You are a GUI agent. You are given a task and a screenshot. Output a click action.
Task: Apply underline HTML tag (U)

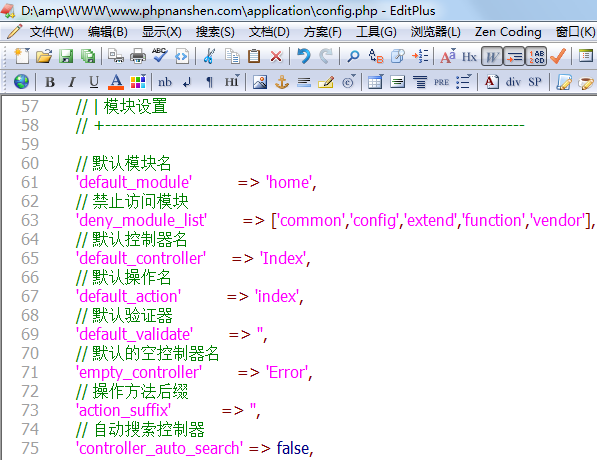[94, 81]
